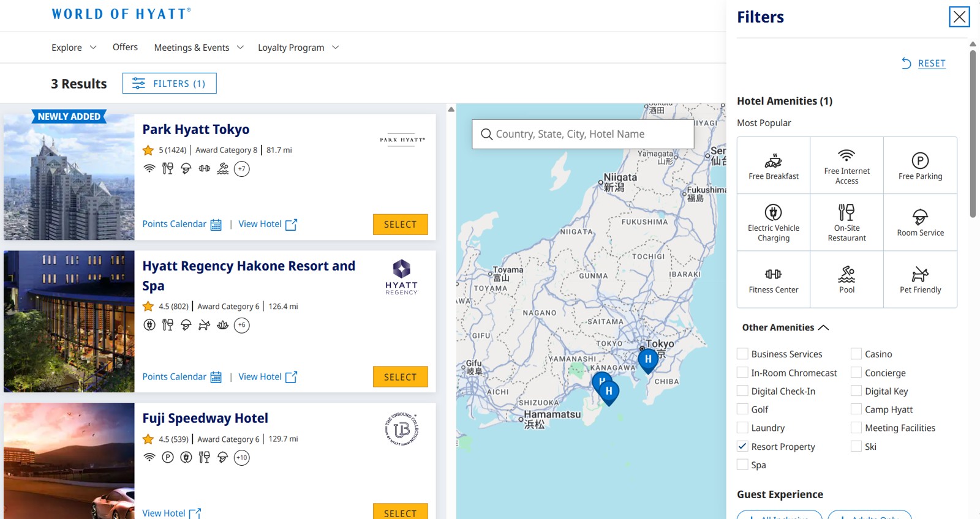Image resolution: width=980 pixels, height=519 pixels.
Task: Pick the Free Parking amenity filter
Action: [920, 166]
